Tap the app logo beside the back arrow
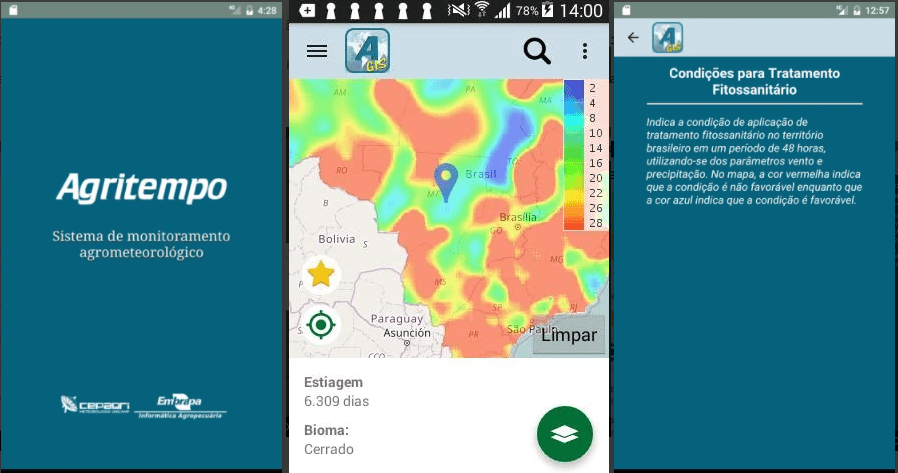 pos(667,38)
